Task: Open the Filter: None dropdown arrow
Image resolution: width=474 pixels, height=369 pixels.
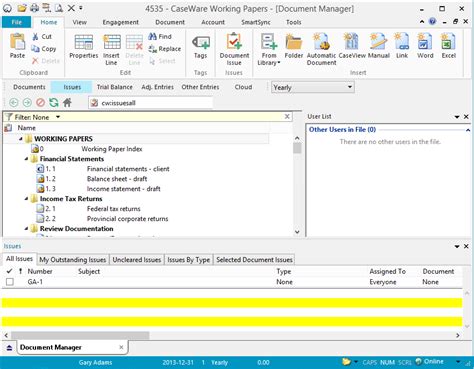Action: (x=58, y=117)
